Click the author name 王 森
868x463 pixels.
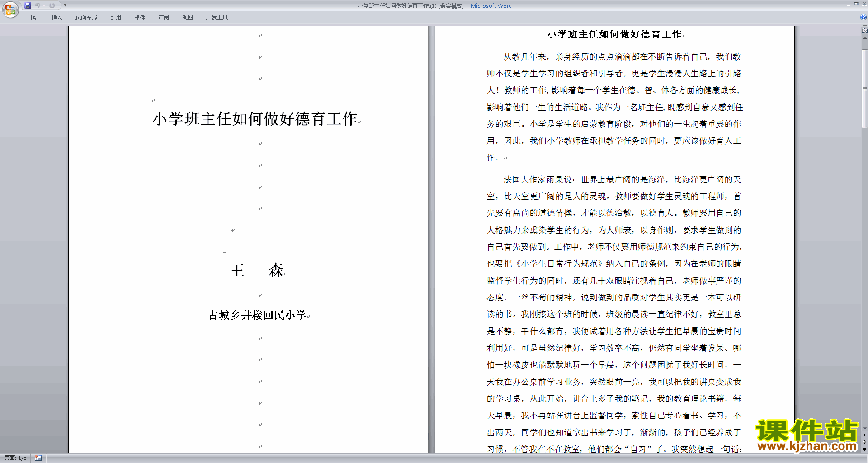[257, 270]
